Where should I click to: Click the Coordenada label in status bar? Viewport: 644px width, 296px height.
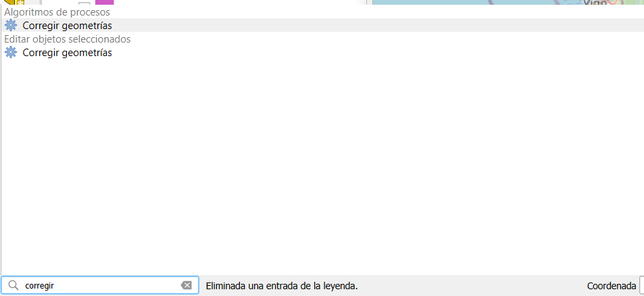coord(611,286)
